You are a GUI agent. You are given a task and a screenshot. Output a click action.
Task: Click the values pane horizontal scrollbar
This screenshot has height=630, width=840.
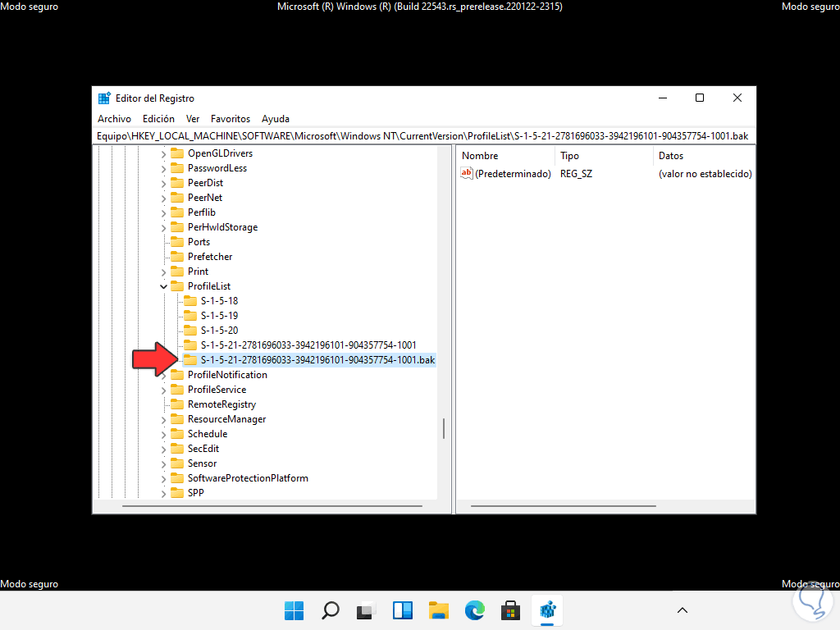point(563,505)
